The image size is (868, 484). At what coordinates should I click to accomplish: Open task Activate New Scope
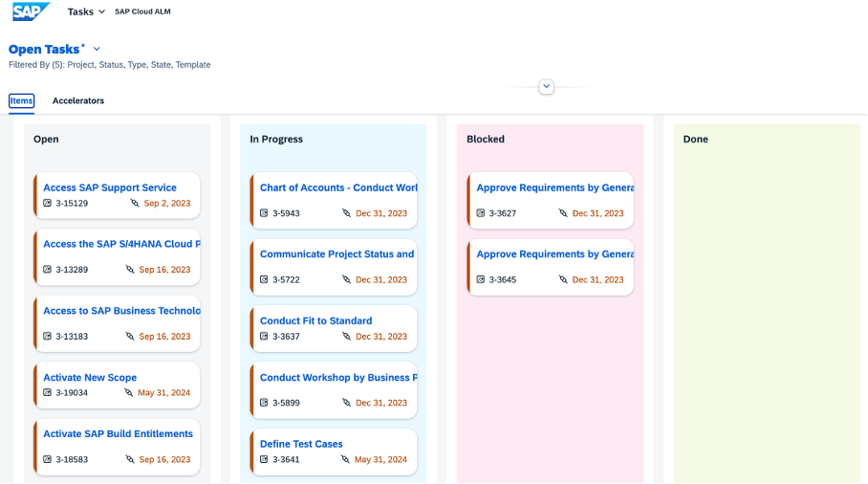click(x=90, y=378)
